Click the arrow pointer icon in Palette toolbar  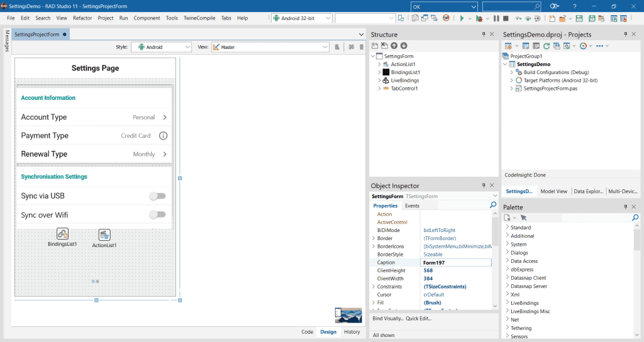(523, 218)
